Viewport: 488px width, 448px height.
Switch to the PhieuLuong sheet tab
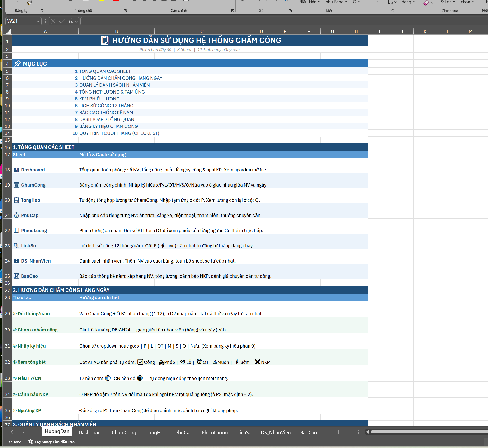[215, 433]
